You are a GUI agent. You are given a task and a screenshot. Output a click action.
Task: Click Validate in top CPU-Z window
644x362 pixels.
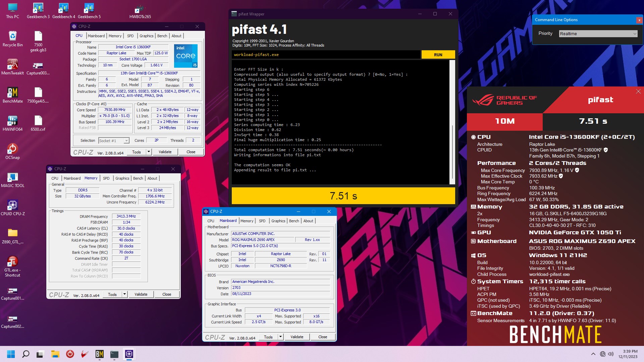(x=165, y=152)
